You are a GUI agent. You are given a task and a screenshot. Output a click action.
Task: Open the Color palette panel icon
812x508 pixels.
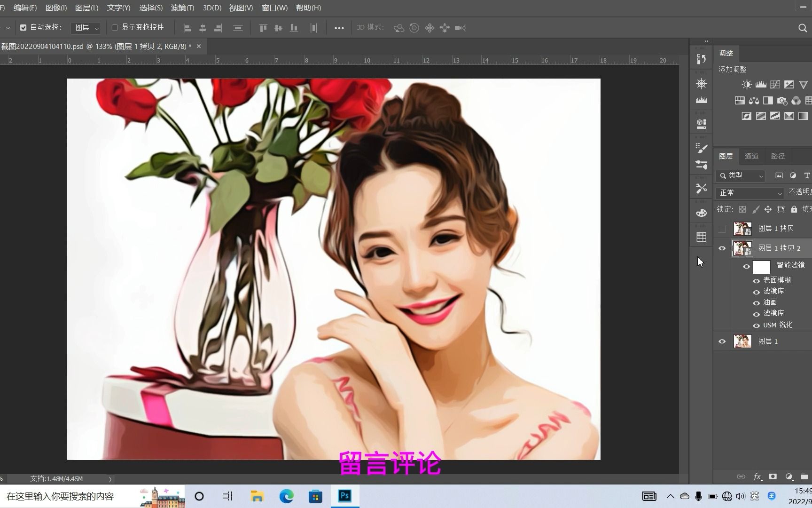701,213
